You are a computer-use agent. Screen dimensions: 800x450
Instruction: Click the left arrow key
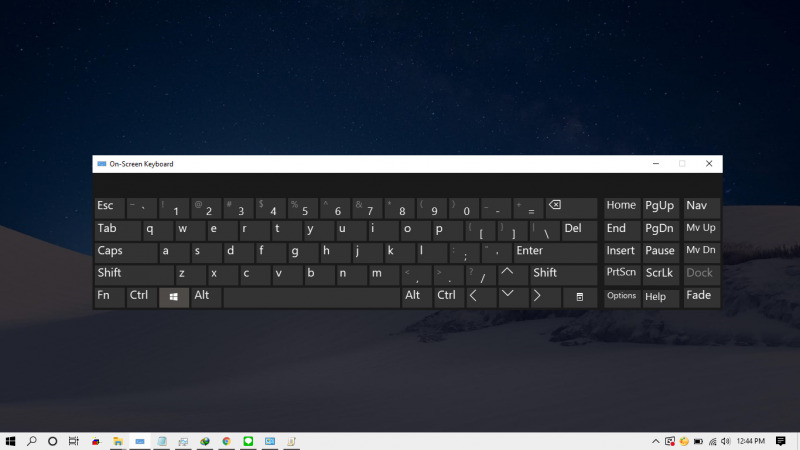[x=481, y=297]
